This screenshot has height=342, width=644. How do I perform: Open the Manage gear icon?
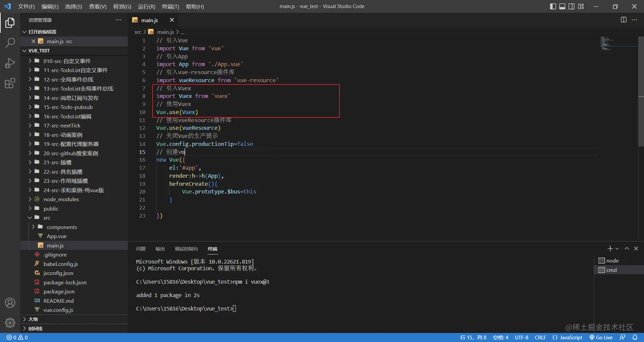tap(10, 323)
